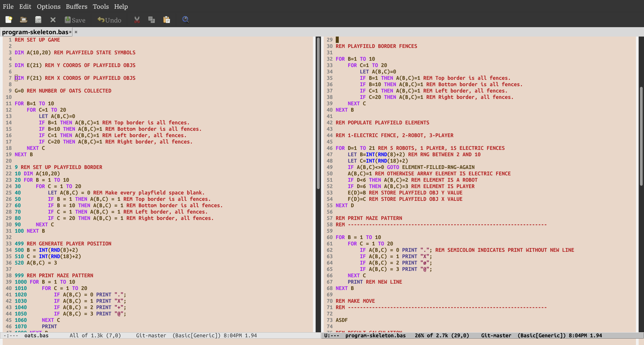
Task: Click Git-master in oats.bas mode line
Action: (x=151, y=335)
